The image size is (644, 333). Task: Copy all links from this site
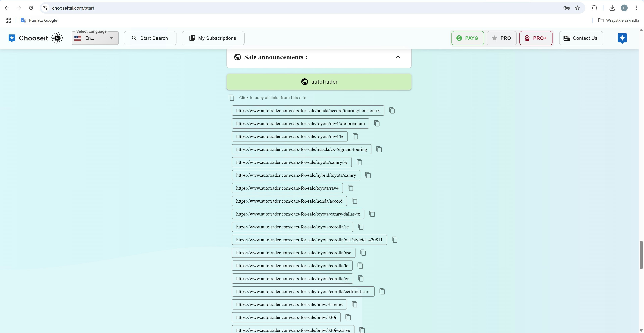[x=231, y=98]
